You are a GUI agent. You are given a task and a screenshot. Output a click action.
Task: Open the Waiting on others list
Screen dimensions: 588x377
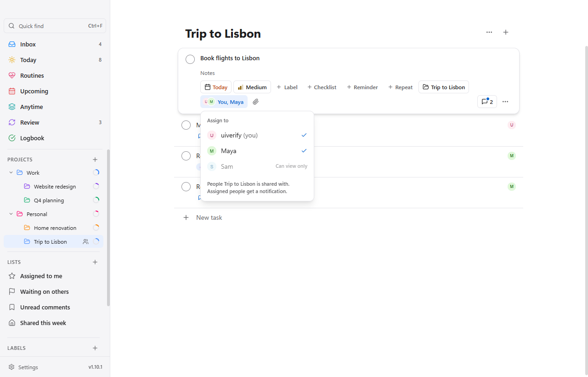(55, 291)
